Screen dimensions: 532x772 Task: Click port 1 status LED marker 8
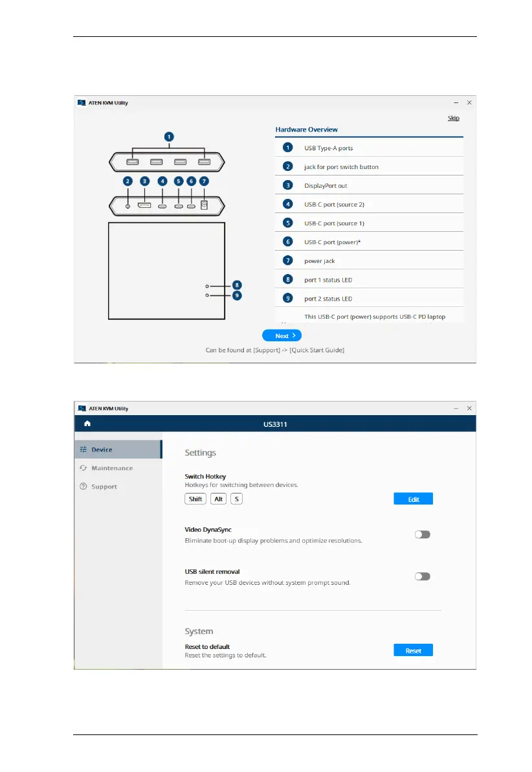237,285
